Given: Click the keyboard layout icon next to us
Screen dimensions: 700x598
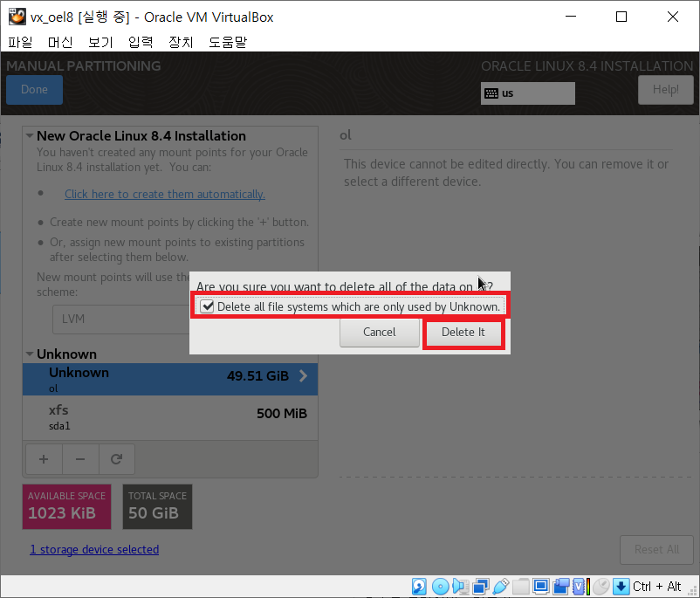Looking at the screenshot, I should pos(491,93).
